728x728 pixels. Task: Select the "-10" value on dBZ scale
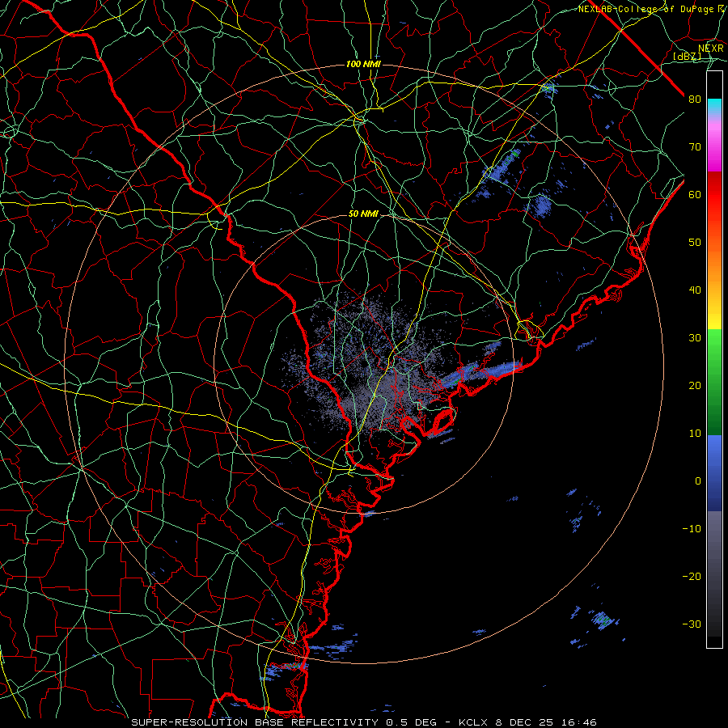[x=692, y=528]
